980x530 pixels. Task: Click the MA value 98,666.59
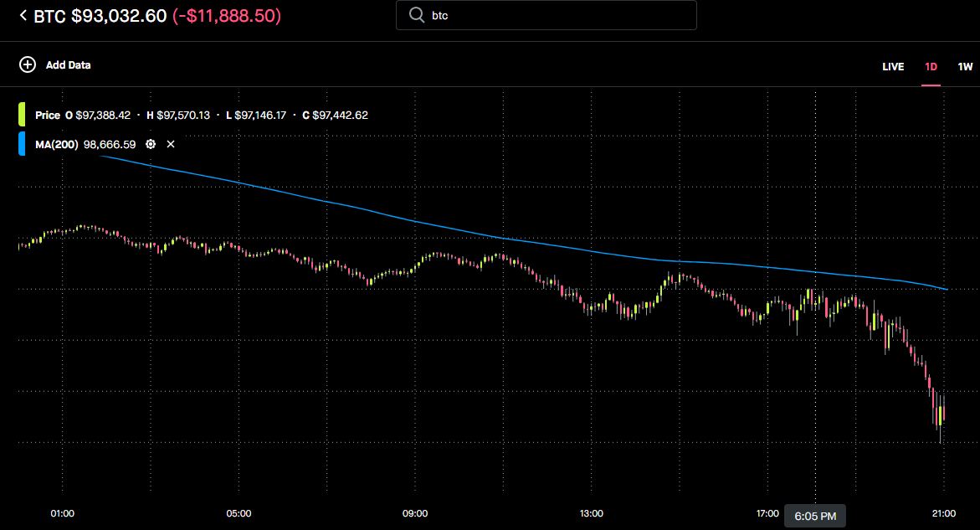[110, 144]
